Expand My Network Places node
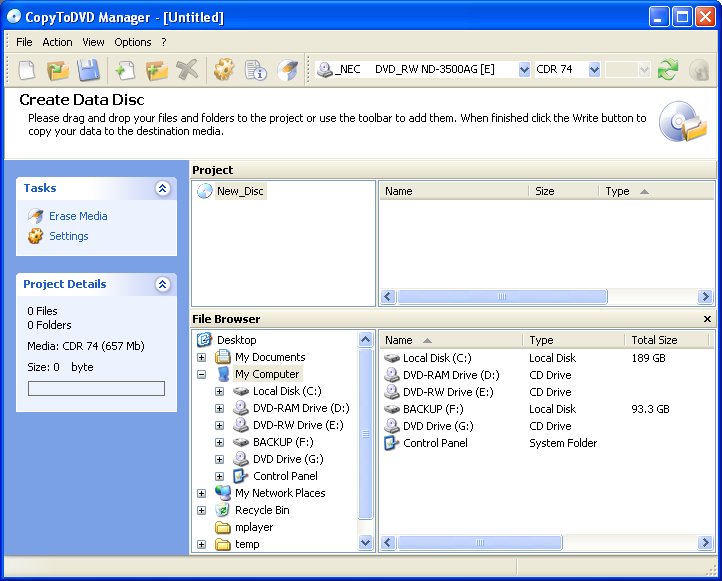This screenshot has width=722, height=581. (x=201, y=493)
